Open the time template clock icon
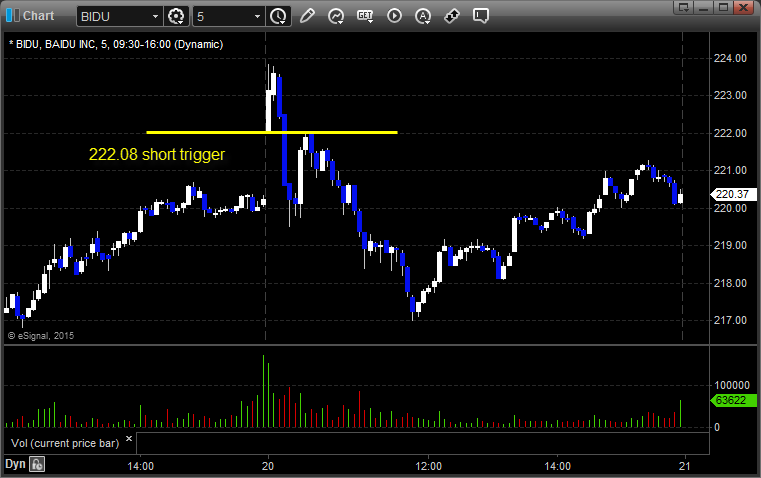 [278, 16]
